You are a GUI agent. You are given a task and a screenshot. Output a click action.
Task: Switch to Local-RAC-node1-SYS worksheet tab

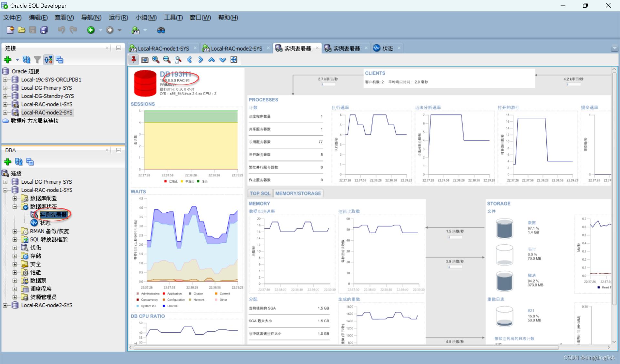point(163,48)
